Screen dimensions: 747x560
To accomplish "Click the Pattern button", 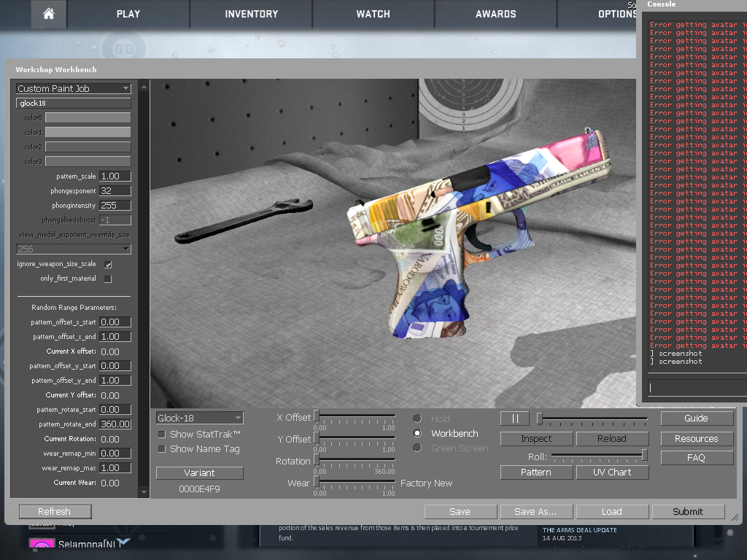I will 536,472.
